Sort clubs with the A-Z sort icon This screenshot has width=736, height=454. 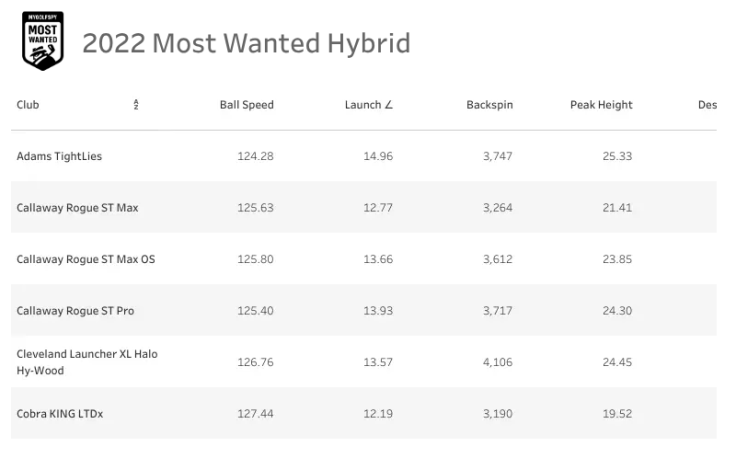pos(136,104)
